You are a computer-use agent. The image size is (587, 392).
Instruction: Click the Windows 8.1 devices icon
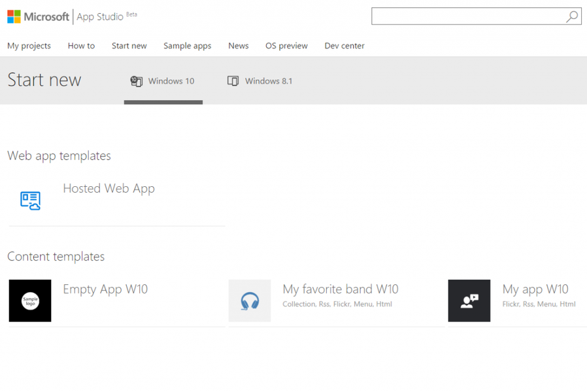coord(233,81)
